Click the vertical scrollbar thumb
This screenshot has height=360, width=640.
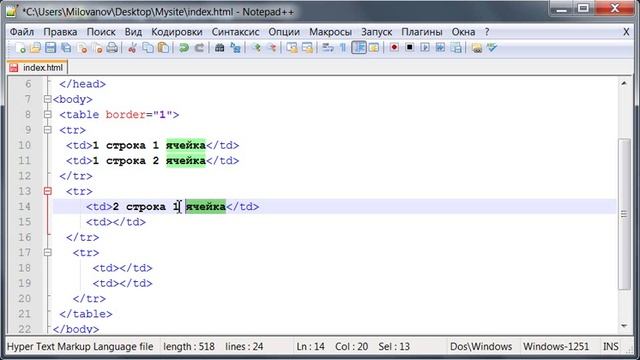coord(624,214)
